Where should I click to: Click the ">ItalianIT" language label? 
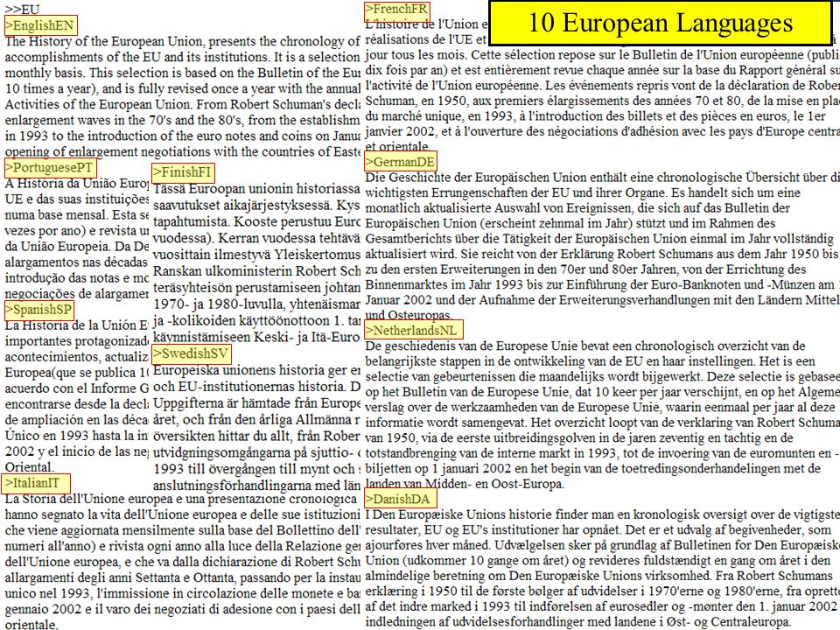pos(36,483)
